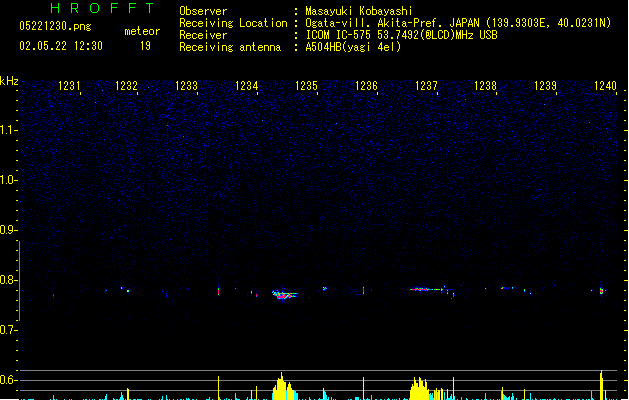Click the 1238 time marker
Image resolution: width=629 pixels, height=400 pixels.
pos(485,86)
